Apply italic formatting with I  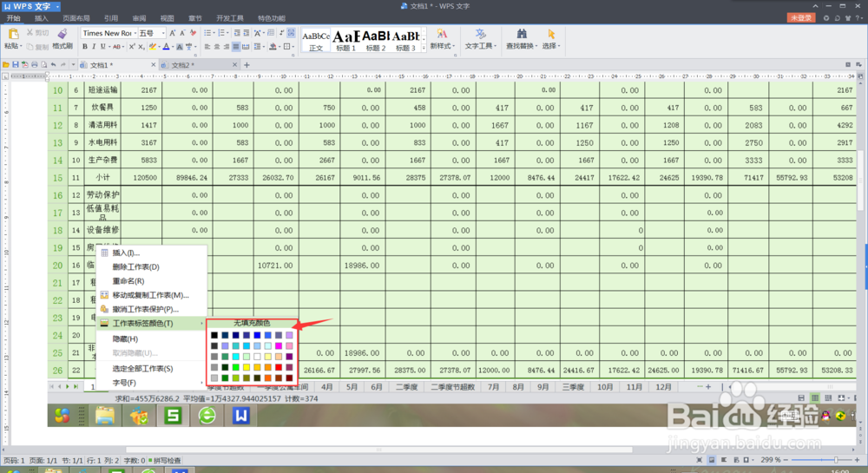point(94,47)
